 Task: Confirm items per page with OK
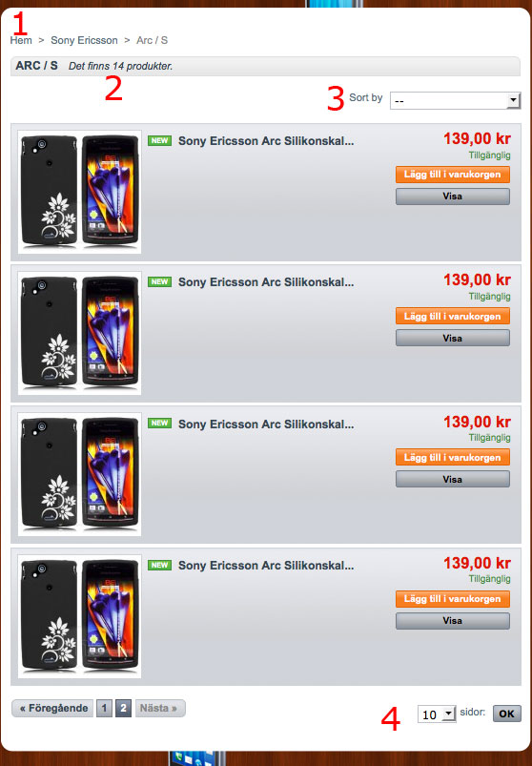[506, 714]
